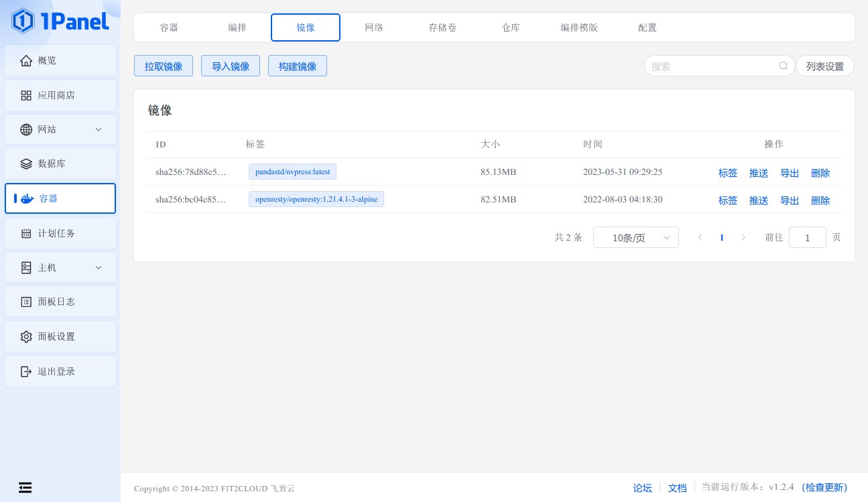This screenshot has height=502, width=868.
Task: Click the 2023-05-31 09:29:25 time cell
Action: coord(623,172)
